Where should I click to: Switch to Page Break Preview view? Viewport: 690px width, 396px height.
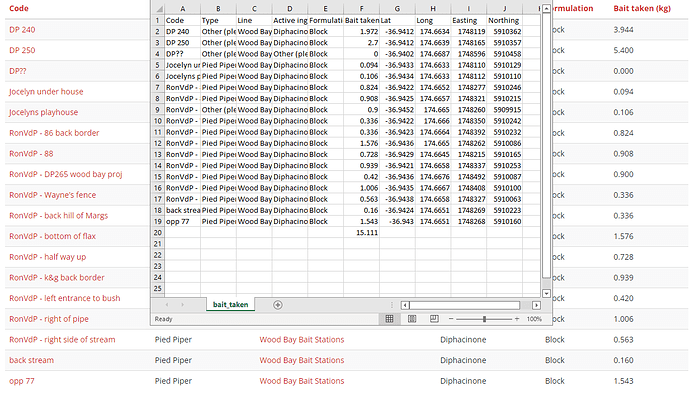click(x=434, y=319)
